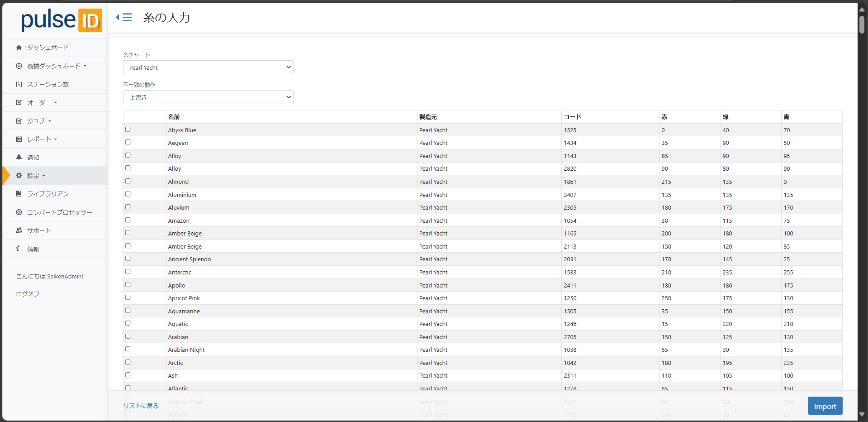Click the edit icon beside オーダー
This screenshot has height=422, width=868.
pos(19,103)
